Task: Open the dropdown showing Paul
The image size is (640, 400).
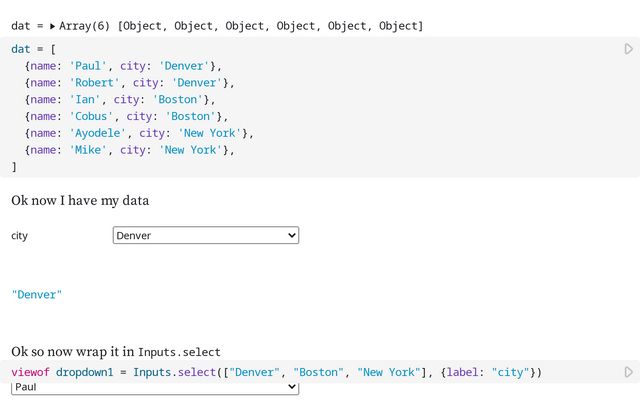Action: tap(155, 387)
